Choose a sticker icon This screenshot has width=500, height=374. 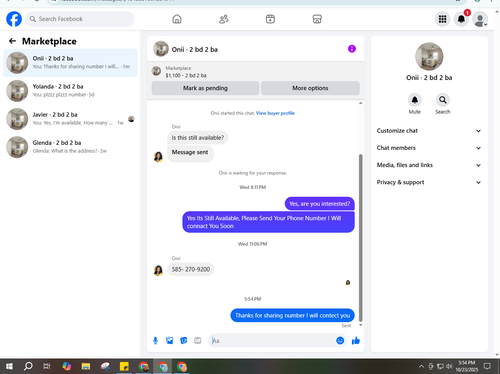tap(184, 341)
